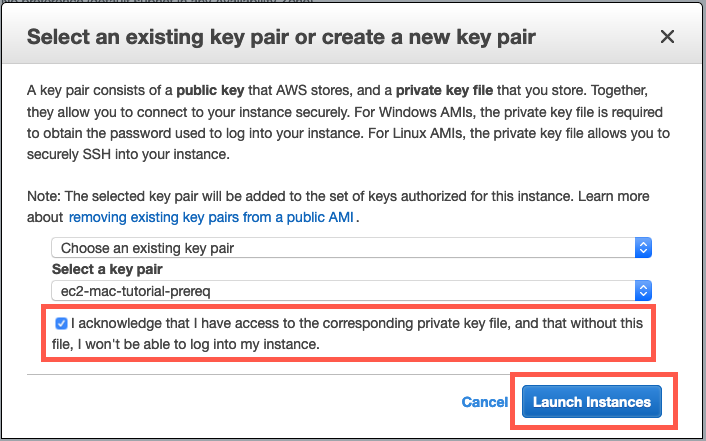Close the key pair dialog with X

point(668,37)
